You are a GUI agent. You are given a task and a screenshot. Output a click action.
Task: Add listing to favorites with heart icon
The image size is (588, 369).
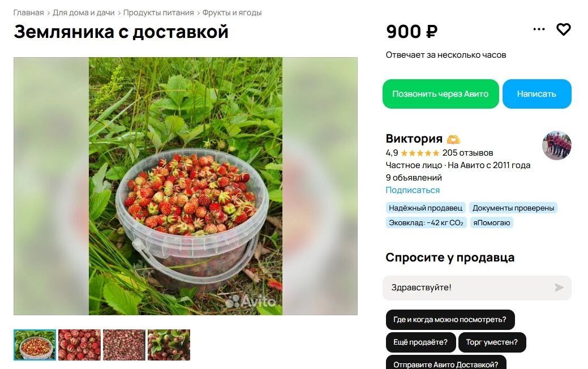[563, 29]
